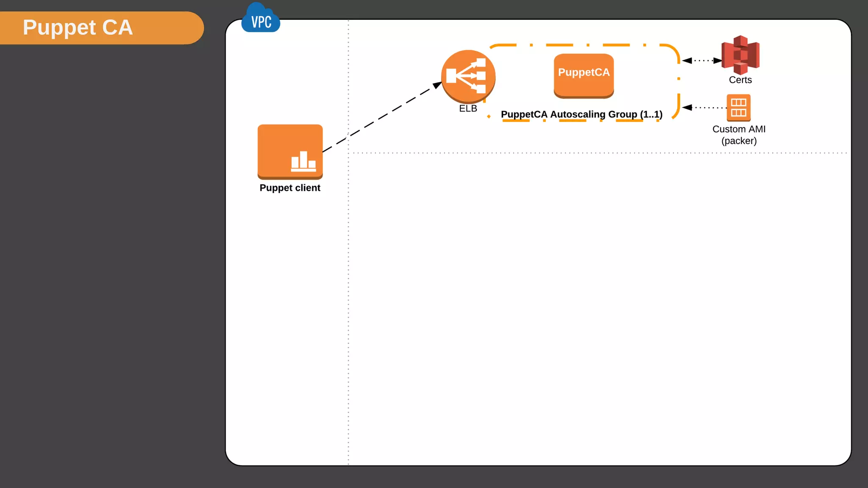Image resolution: width=868 pixels, height=488 pixels.
Task: Select the PuppetCA Autoscaling Group label
Action: tap(581, 114)
